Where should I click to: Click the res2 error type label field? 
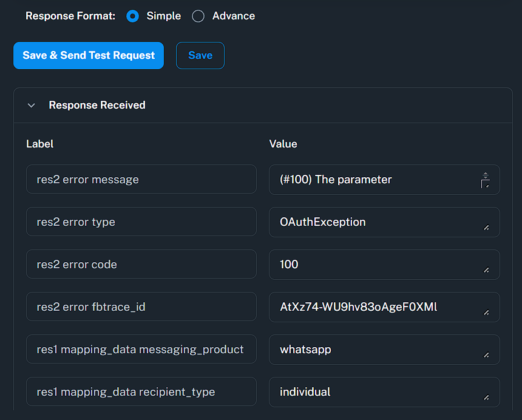tap(141, 222)
